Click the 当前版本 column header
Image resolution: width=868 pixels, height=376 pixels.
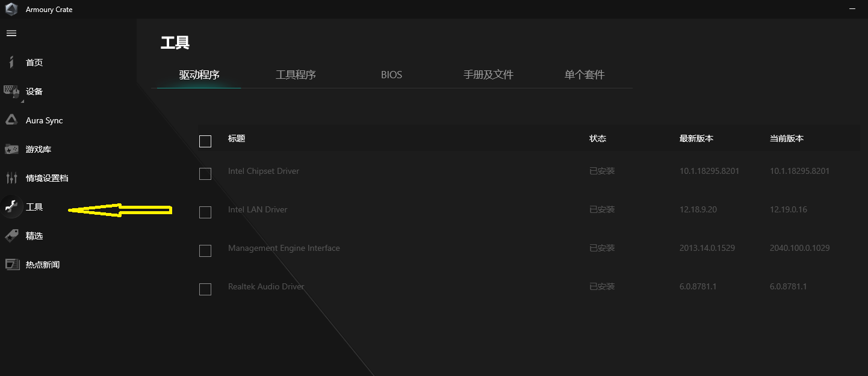pyautogui.click(x=787, y=138)
